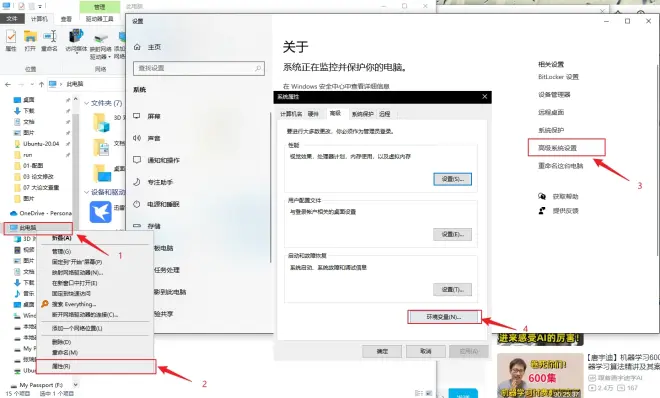The image size is (660, 398).
Task: Go back with Explorer's back arrow
Action: pyautogui.click(x=8, y=84)
